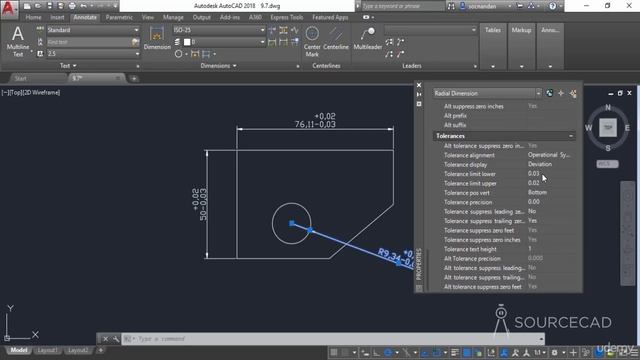Toggle auto-hide on Properties palette
This screenshot has width=640, height=360.
pyautogui.click(x=419, y=95)
